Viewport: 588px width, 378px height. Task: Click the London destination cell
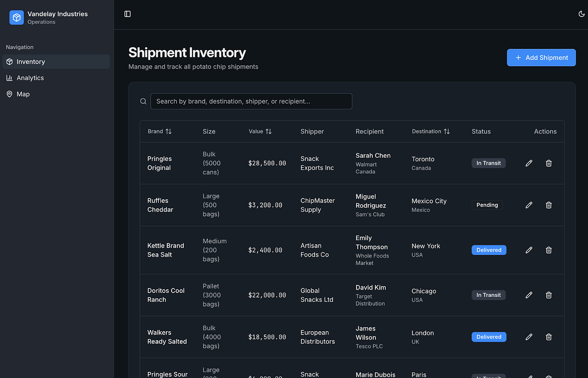tap(422, 337)
